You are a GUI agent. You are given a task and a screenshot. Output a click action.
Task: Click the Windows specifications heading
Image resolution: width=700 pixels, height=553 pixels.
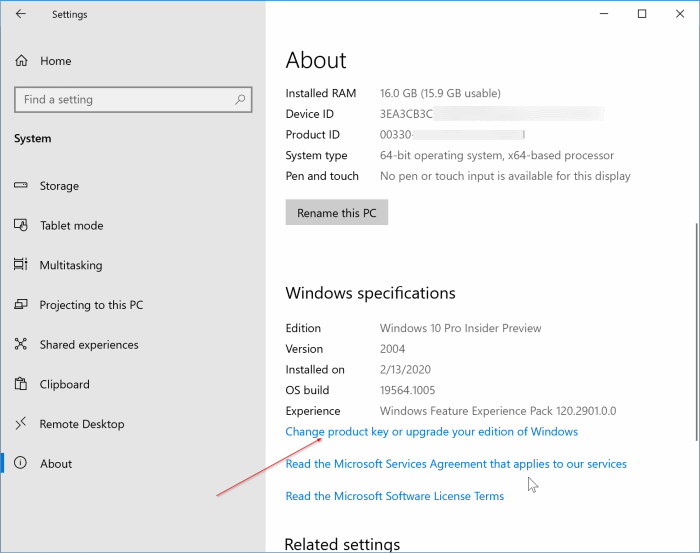[x=371, y=293]
